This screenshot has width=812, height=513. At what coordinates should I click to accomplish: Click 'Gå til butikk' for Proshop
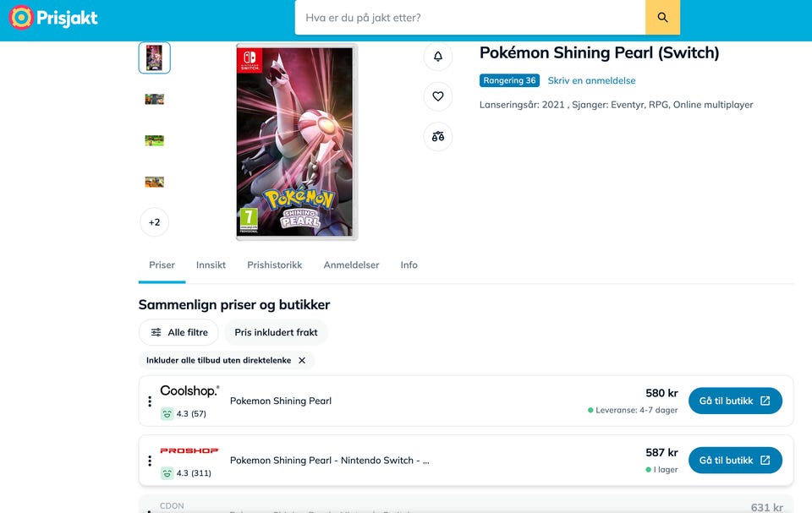pos(735,461)
